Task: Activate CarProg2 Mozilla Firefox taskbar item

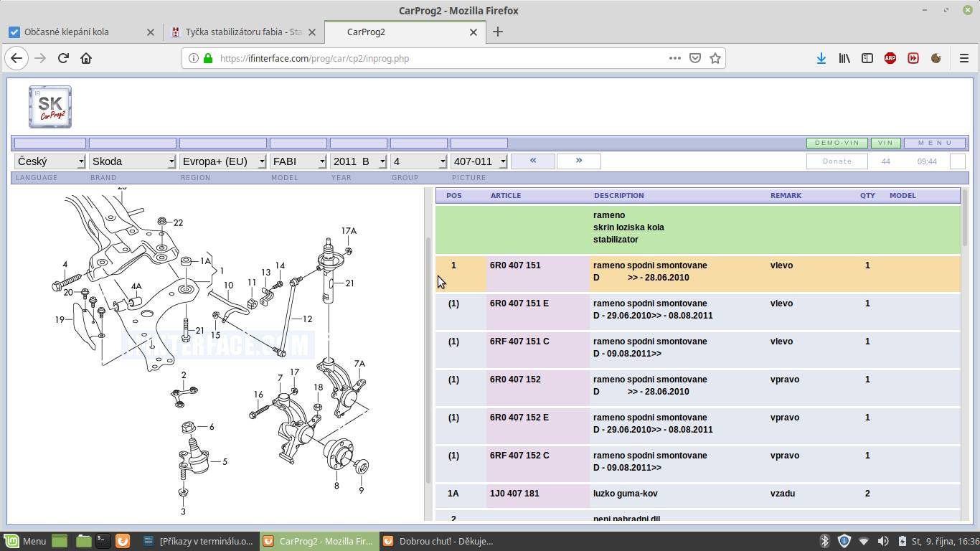Action: [318, 541]
